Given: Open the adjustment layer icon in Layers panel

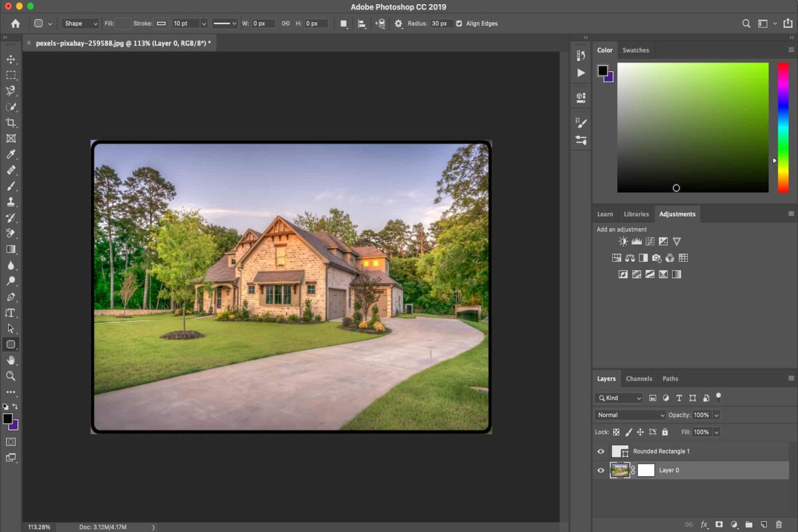Looking at the screenshot, I should (x=734, y=525).
